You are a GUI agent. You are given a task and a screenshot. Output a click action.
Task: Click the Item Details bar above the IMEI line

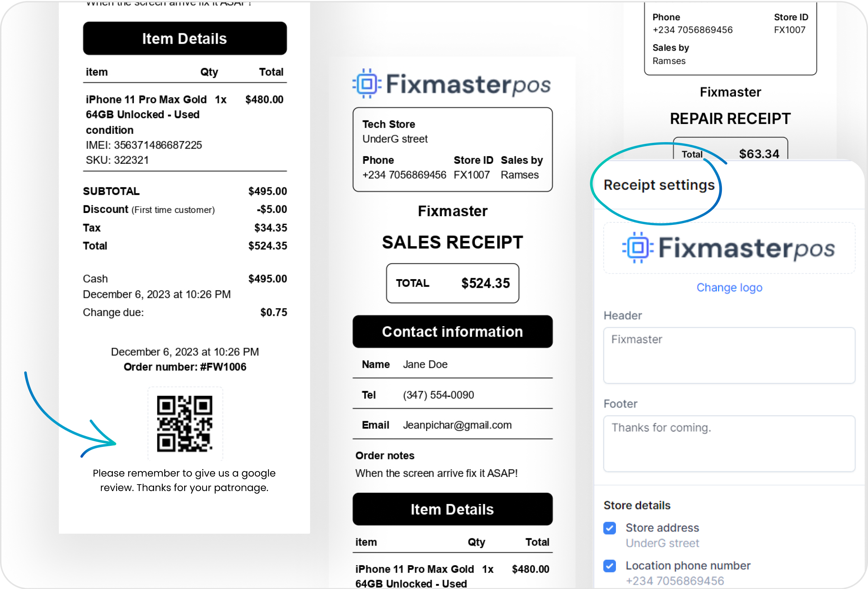[x=185, y=38]
